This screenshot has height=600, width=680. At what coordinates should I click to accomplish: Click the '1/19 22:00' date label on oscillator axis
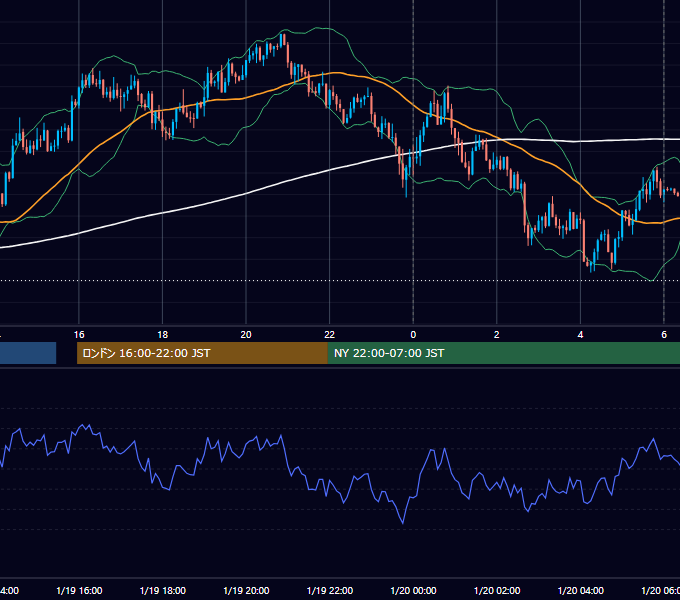(x=330, y=590)
